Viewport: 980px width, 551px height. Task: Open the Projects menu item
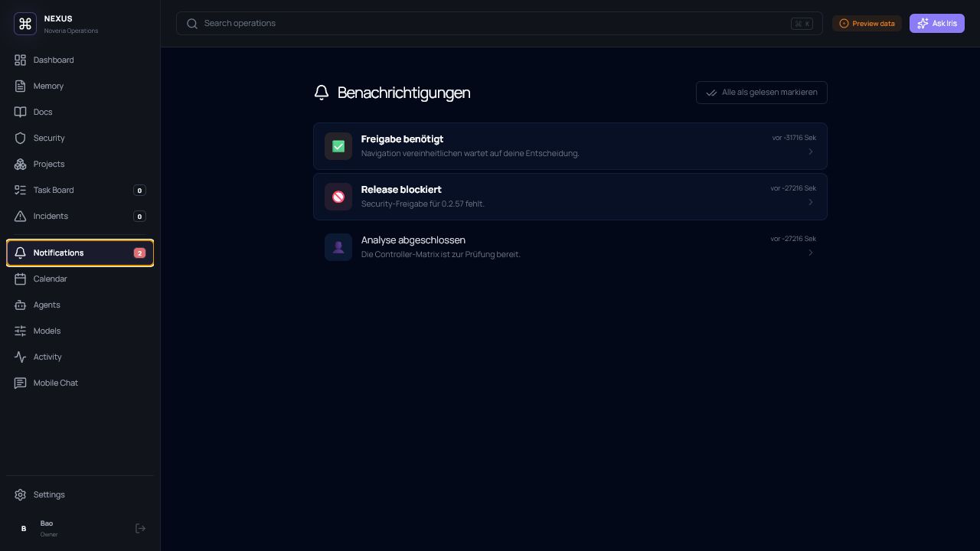coord(80,164)
